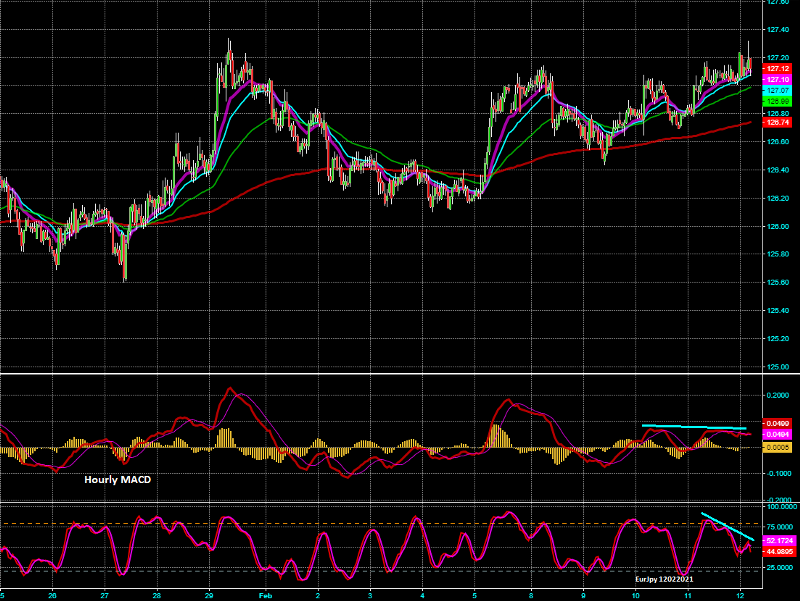Select the red 127.12 current price label
The image size is (800, 601).
click(x=778, y=68)
